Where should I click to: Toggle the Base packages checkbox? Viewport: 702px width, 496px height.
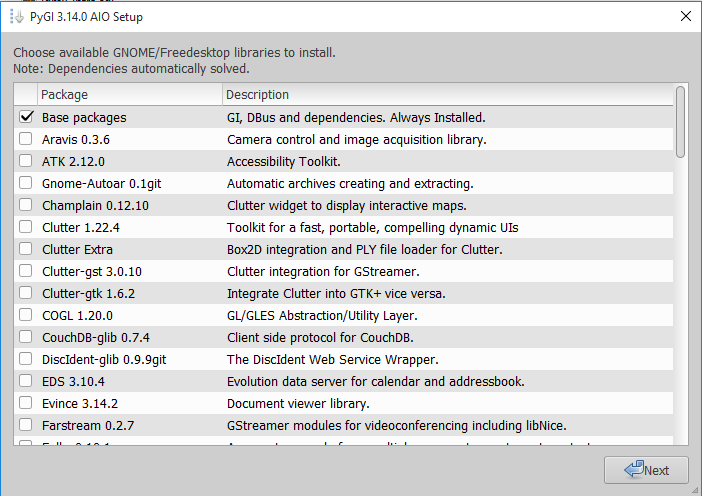[x=26, y=117]
